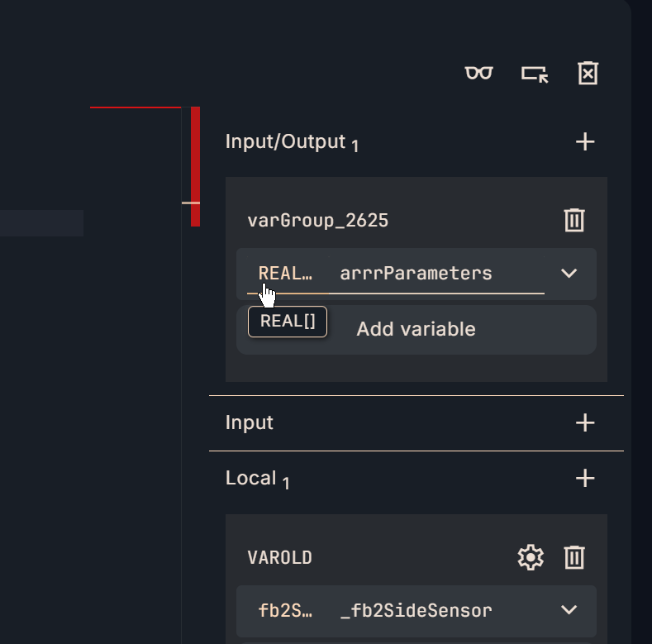Collapse the Local section header
Viewport: 652px width, 644px height.
pyautogui.click(x=250, y=478)
